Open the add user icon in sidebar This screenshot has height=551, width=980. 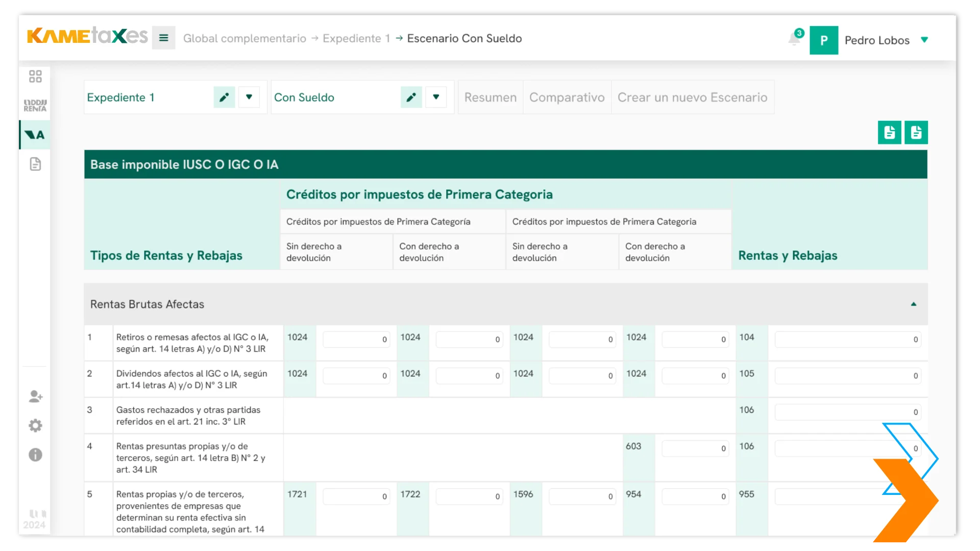point(35,397)
